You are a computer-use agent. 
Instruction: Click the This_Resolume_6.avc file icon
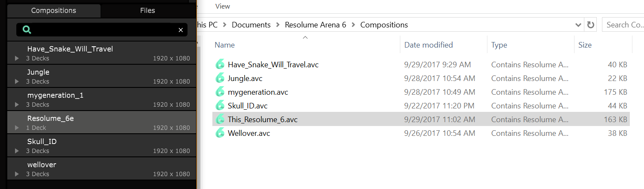coord(220,120)
